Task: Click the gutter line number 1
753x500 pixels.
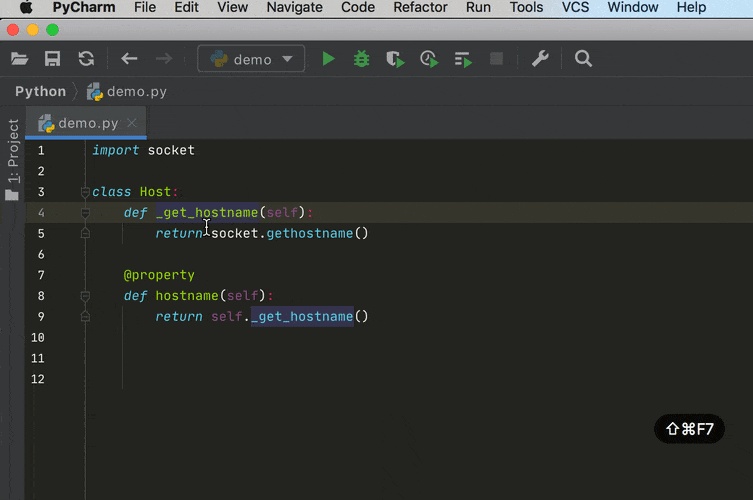Action: [41, 150]
